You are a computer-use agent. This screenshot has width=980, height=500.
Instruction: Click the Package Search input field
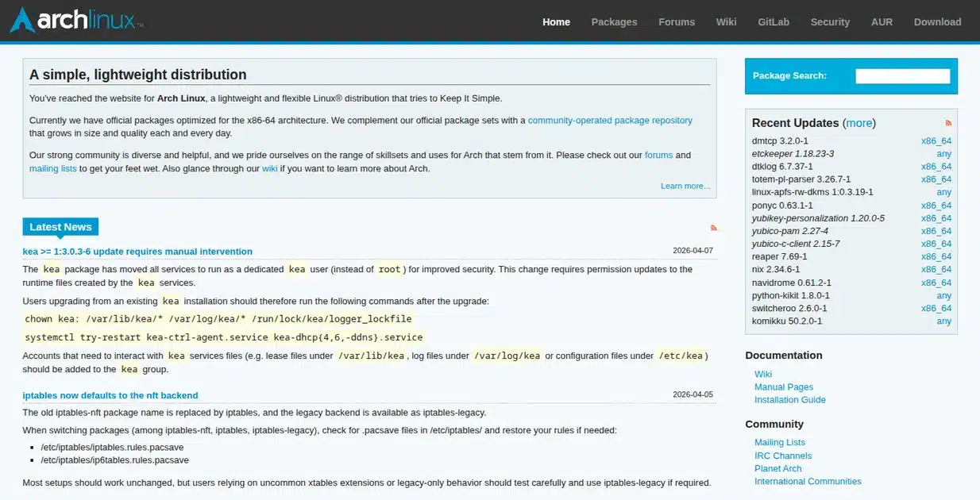click(902, 76)
